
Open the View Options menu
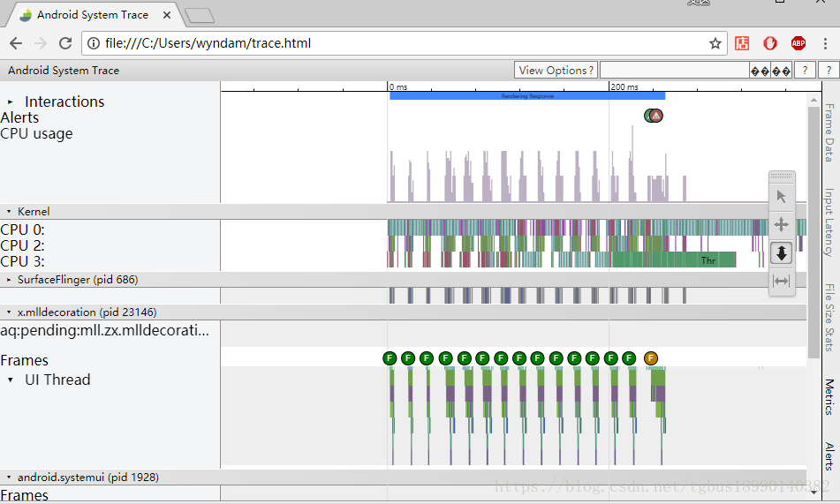(556, 70)
